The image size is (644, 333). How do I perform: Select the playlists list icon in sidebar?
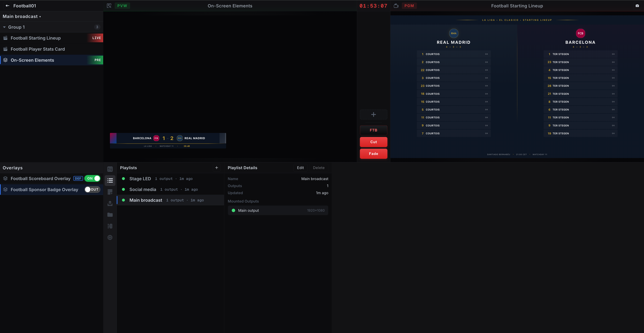(110, 180)
